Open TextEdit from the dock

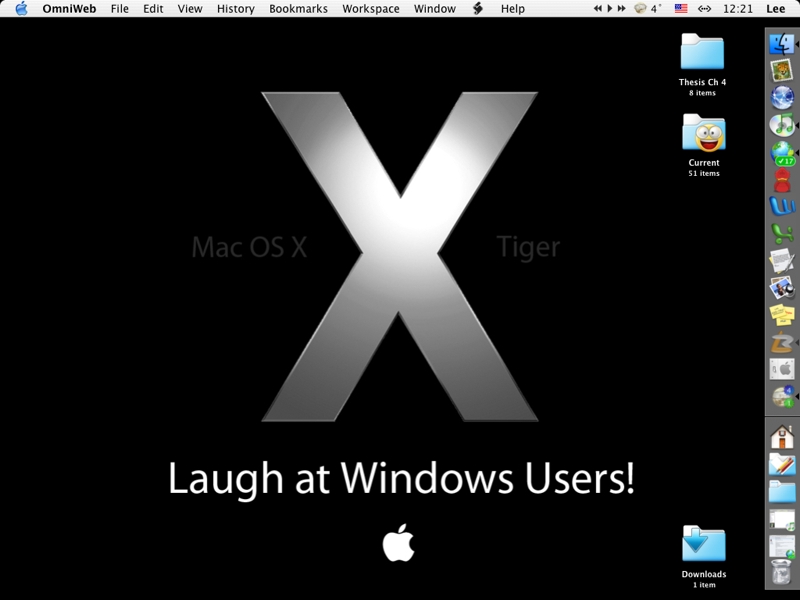tap(781, 262)
